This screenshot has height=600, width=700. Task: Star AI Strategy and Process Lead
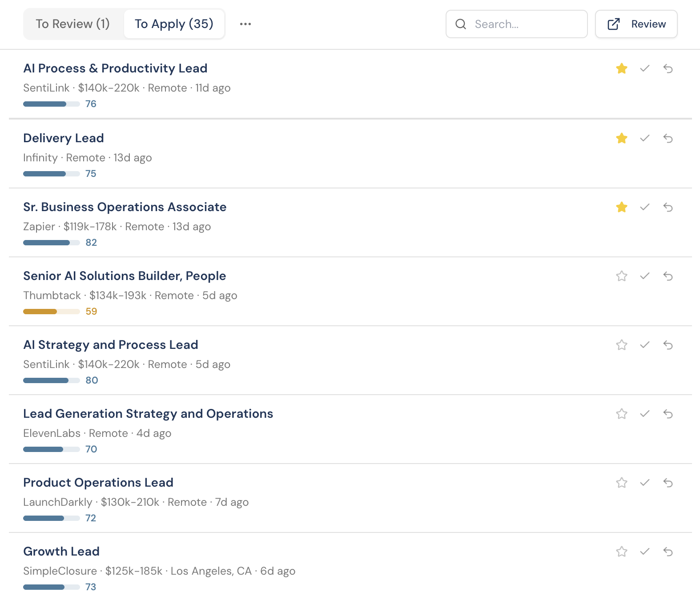pyautogui.click(x=622, y=345)
